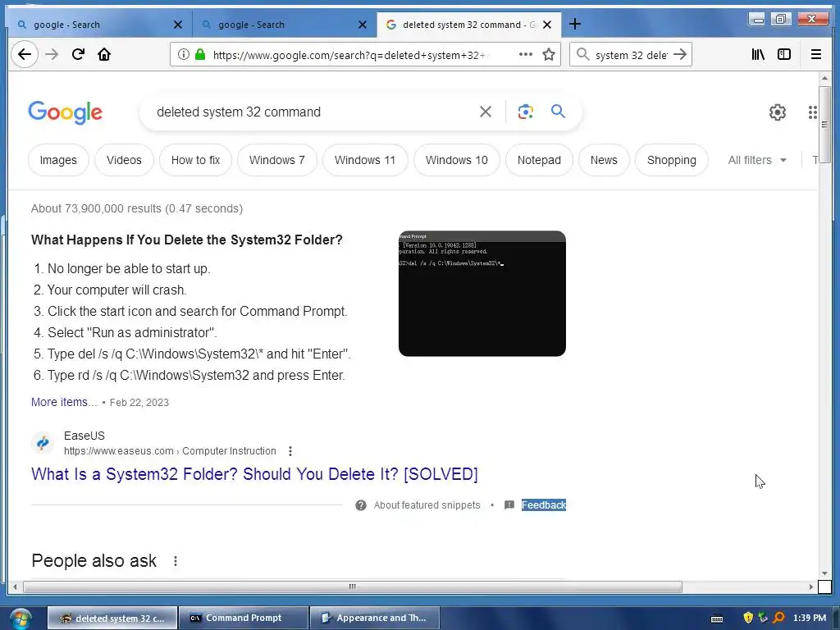
Task: Submit the browser search bar arrow
Action: 680,54
